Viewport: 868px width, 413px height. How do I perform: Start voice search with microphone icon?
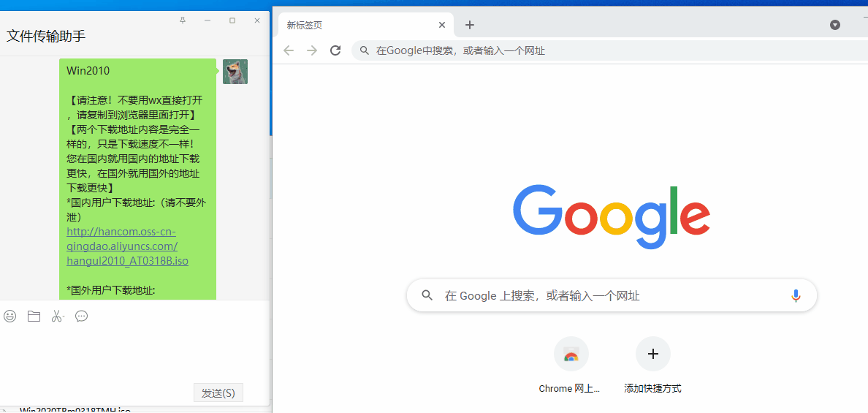pos(796,295)
